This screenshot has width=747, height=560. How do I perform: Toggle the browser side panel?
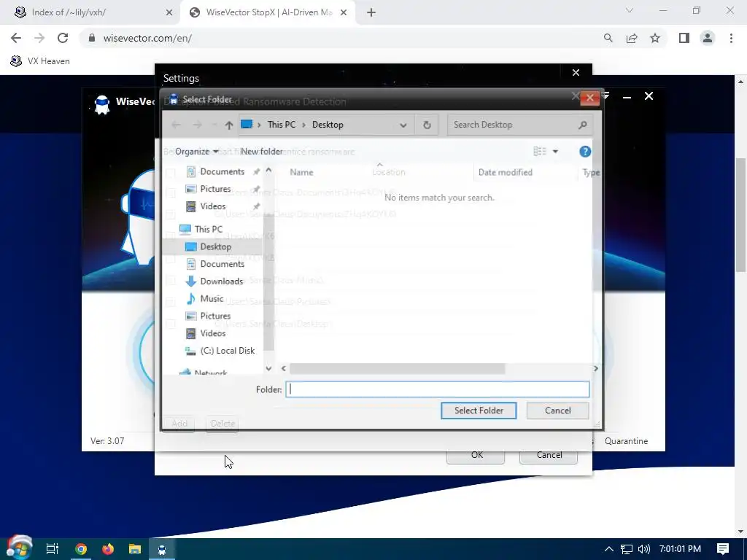click(x=684, y=38)
